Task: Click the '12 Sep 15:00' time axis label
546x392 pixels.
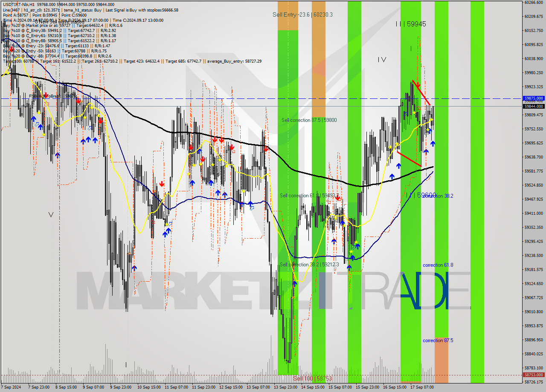Action: coord(231,387)
